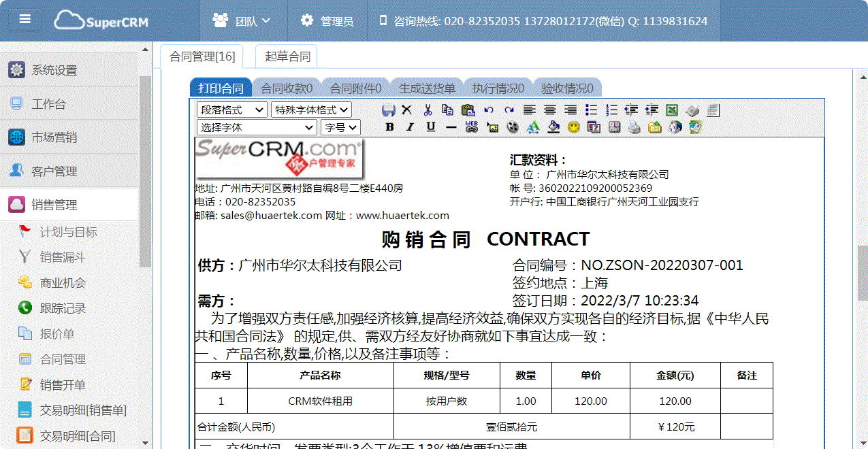Undo the last edit
This screenshot has height=449, width=868.
click(489, 110)
